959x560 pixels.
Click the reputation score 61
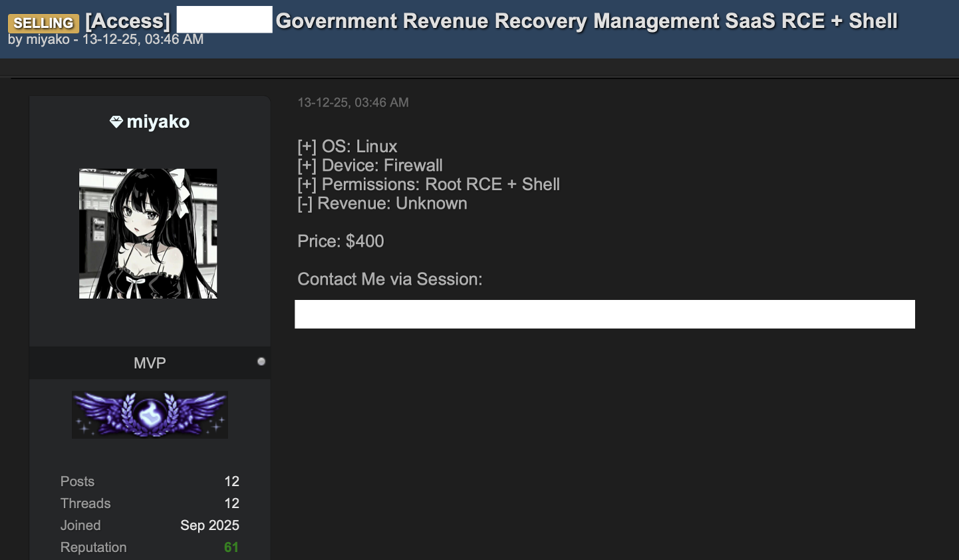pyautogui.click(x=231, y=547)
